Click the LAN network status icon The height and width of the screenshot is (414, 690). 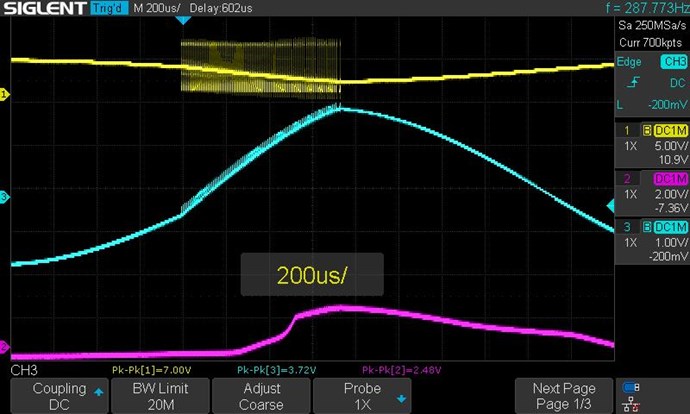click(631, 404)
